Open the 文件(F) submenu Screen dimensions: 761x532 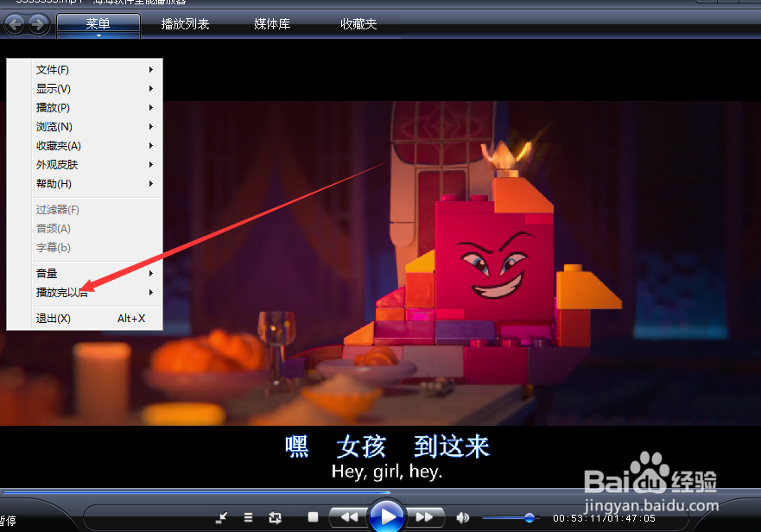coord(96,70)
